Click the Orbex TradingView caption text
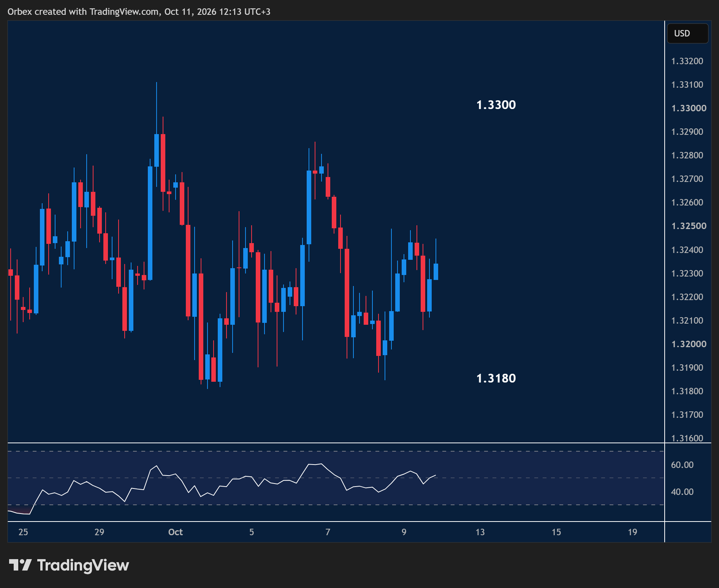719x588 pixels. point(139,12)
